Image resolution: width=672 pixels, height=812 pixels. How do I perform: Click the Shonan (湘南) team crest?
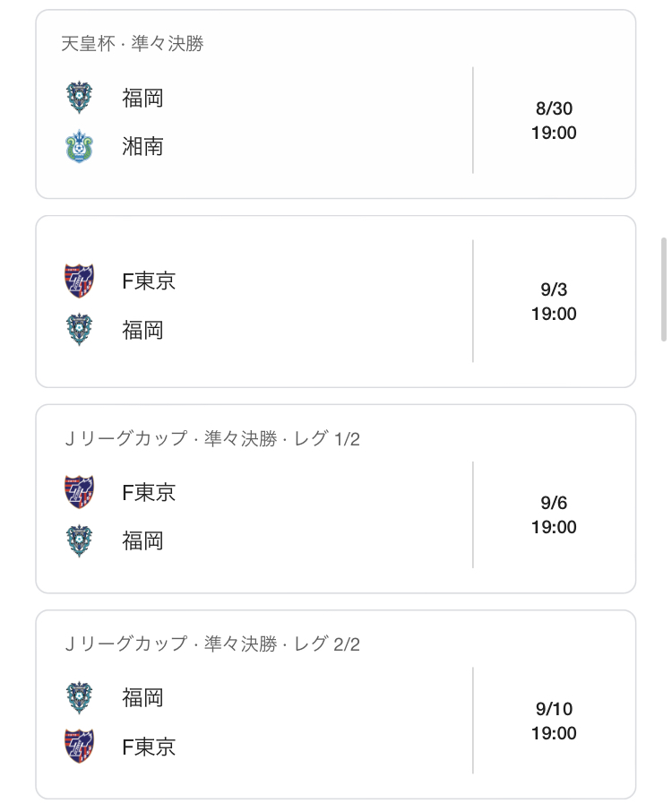click(79, 146)
